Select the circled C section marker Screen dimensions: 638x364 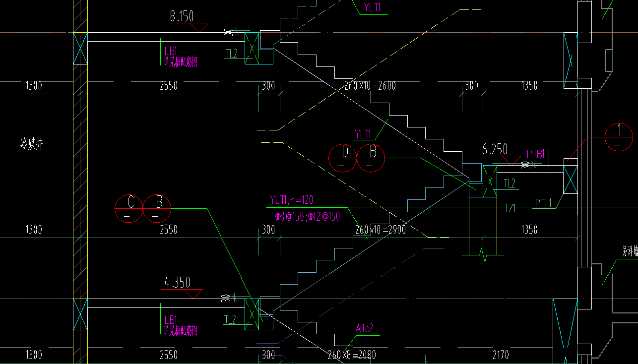[x=129, y=208]
